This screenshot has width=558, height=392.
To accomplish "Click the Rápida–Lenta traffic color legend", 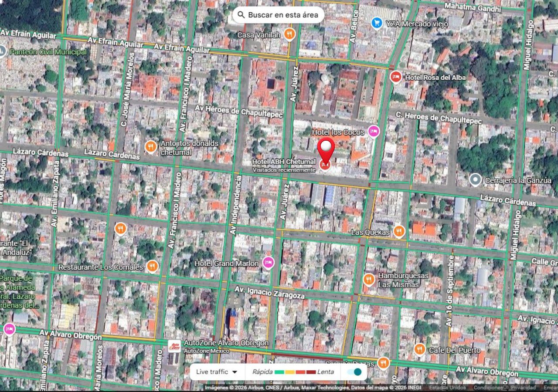I will coord(293,372).
